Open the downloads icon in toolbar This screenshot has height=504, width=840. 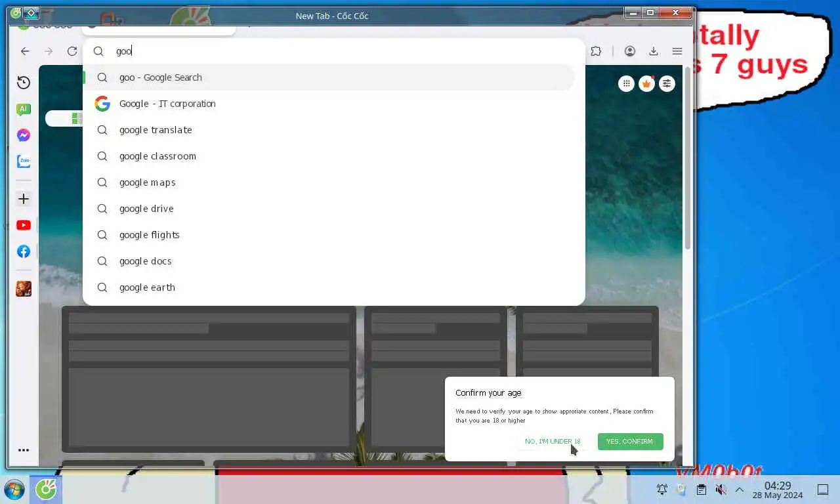tap(654, 51)
